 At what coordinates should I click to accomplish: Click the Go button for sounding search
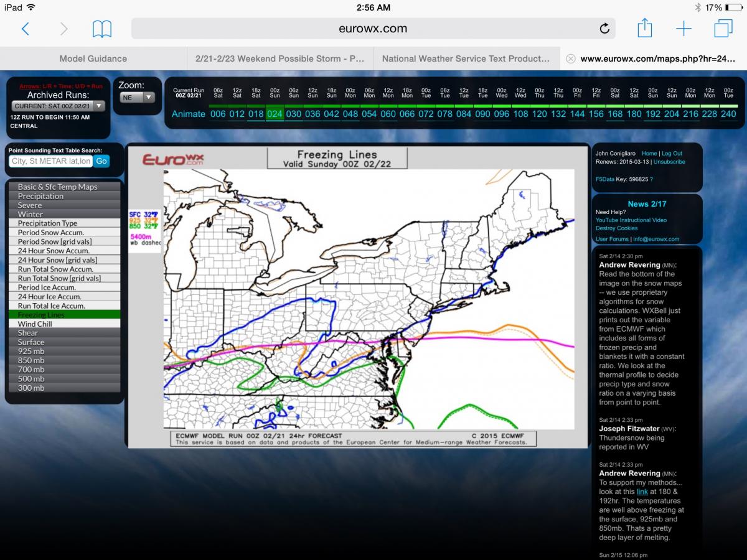[101, 161]
